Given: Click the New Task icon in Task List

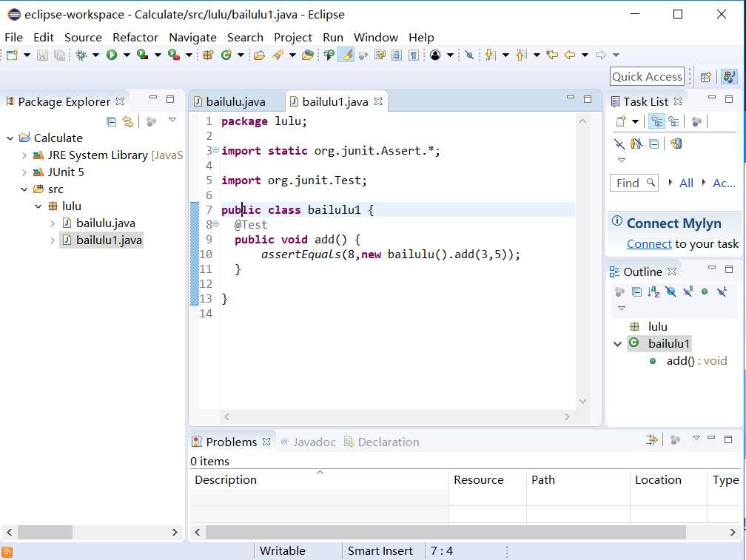Looking at the screenshot, I should (621, 121).
